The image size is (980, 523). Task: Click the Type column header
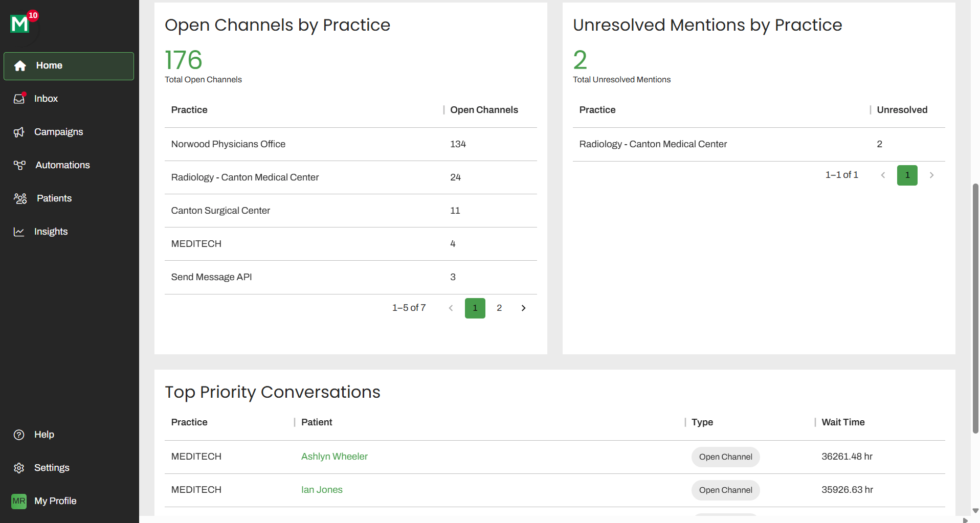pos(702,422)
